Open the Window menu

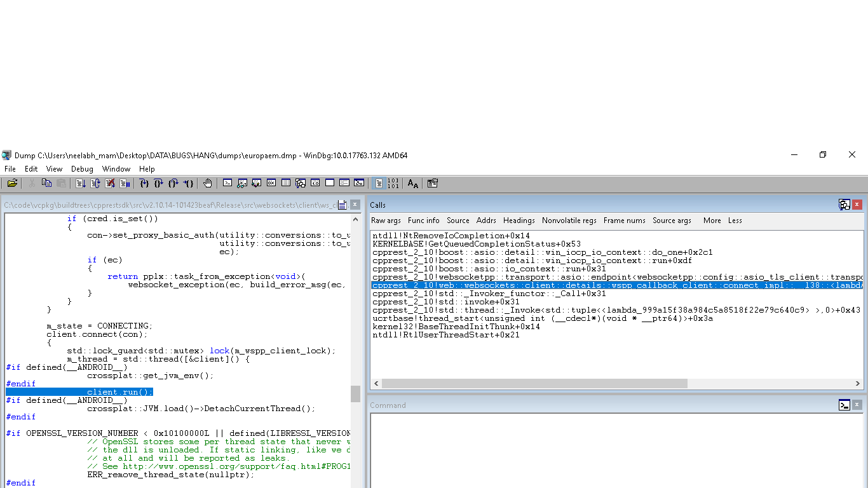tap(116, 169)
